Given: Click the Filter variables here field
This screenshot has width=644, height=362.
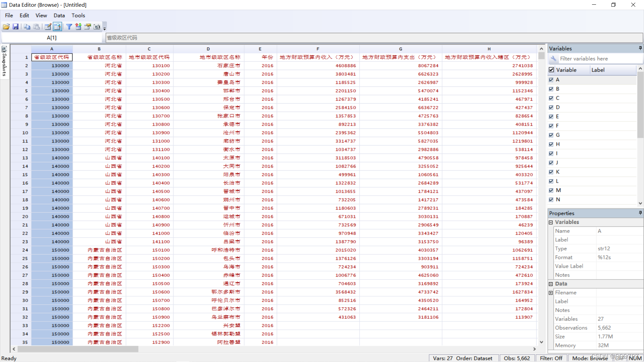Looking at the screenshot, I should tap(600, 59).
